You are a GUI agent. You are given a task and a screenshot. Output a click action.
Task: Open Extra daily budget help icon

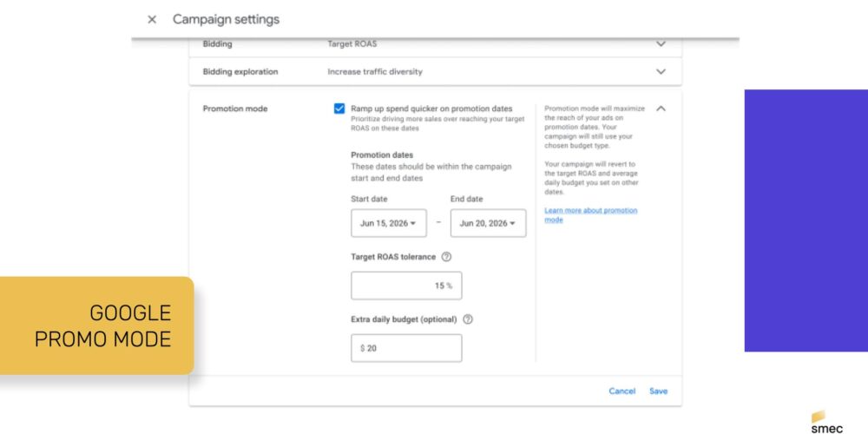coord(468,319)
